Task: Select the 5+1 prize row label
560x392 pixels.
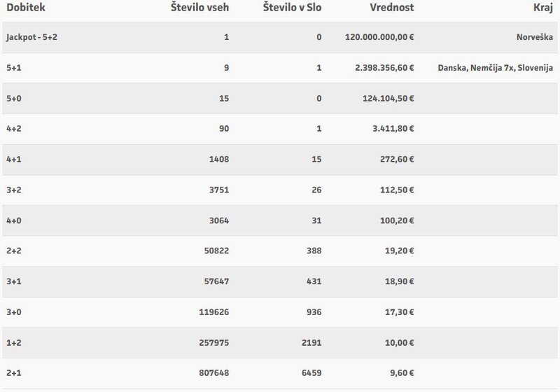Action: coord(14,68)
